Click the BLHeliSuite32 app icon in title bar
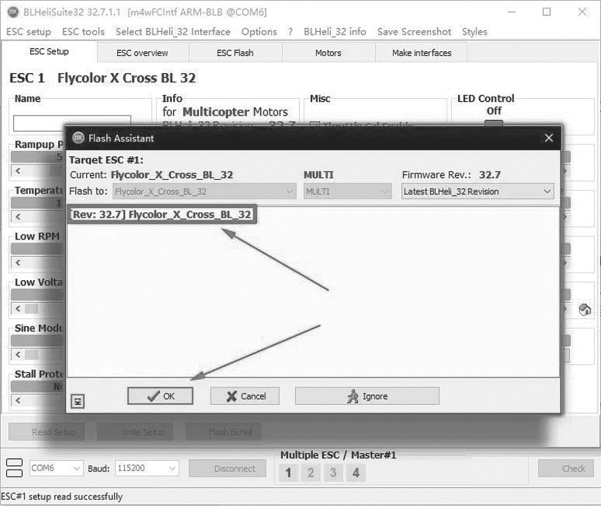Image resolution: width=601 pixels, height=506 pixels. [13, 12]
